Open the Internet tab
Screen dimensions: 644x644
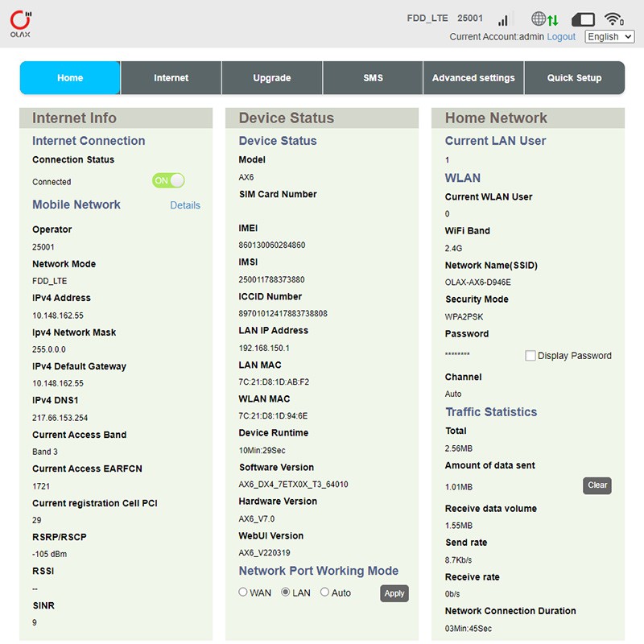click(171, 78)
